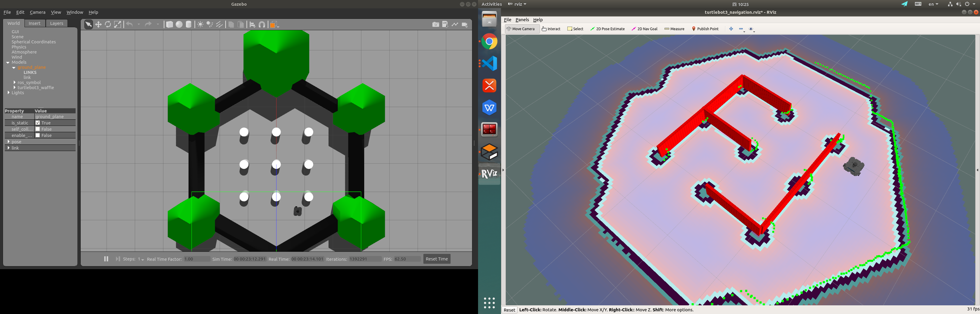Step the simulation forward once

click(118, 259)
